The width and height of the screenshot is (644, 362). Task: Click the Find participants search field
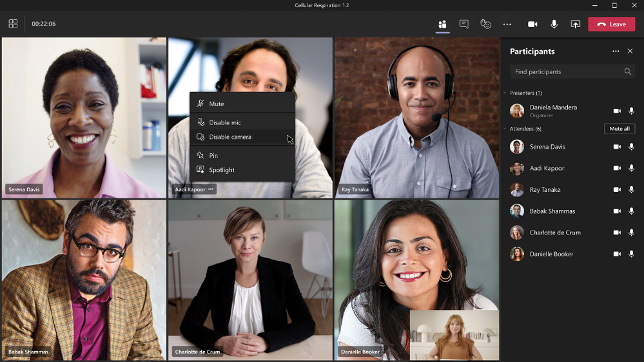click(572, 71)
